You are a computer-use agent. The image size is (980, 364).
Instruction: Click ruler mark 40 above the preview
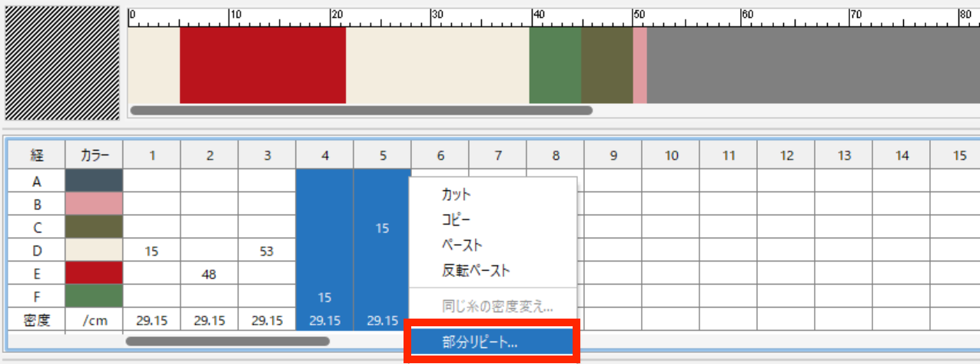pos(540,15)
